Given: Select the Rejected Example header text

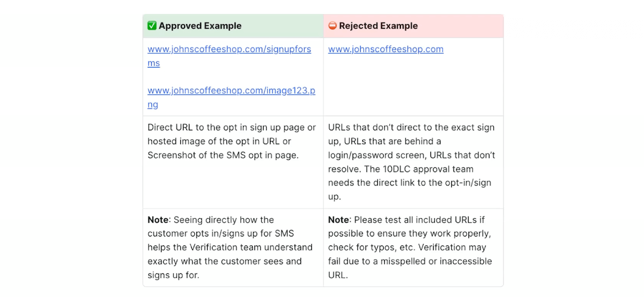Looking at the screenshot, I should (x=378, y=26).
